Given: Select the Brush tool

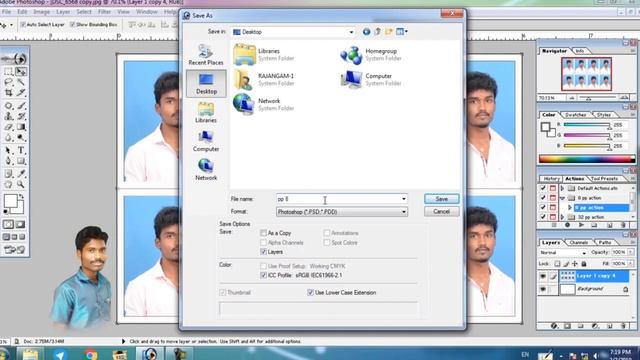Looking at the screenshot, I should 21,106.
